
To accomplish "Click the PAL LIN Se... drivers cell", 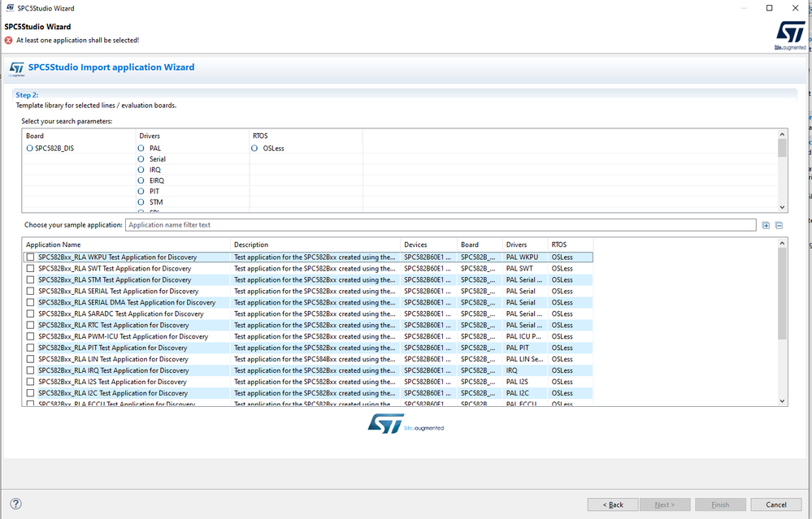I will (x=525, y=359).
